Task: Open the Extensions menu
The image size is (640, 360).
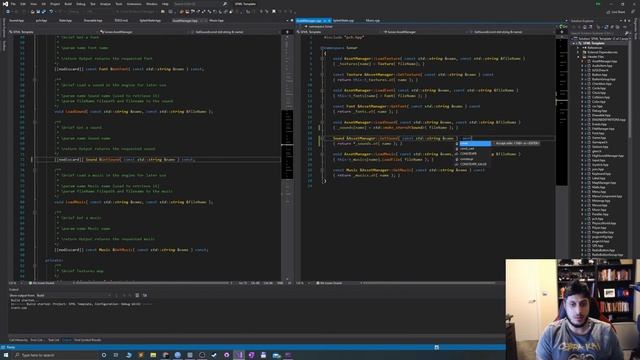Action: pyautogui.click(x=134, y=4)
